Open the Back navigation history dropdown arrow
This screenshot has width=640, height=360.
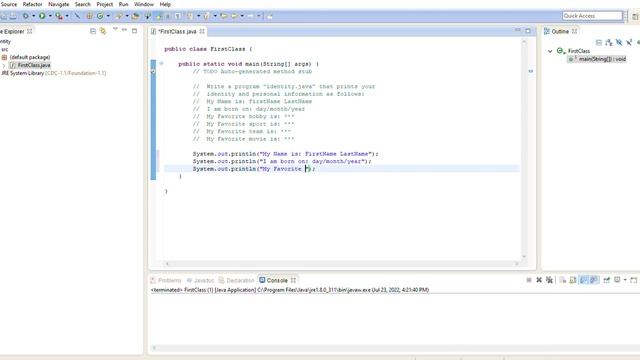pyautogui.click(x=242, y=16)
